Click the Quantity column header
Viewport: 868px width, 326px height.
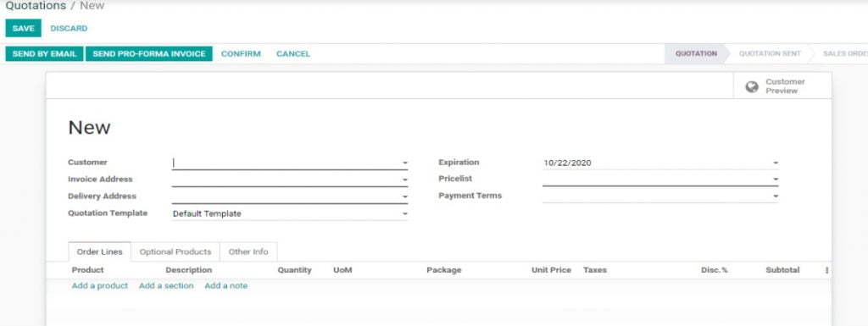[294, 270]
